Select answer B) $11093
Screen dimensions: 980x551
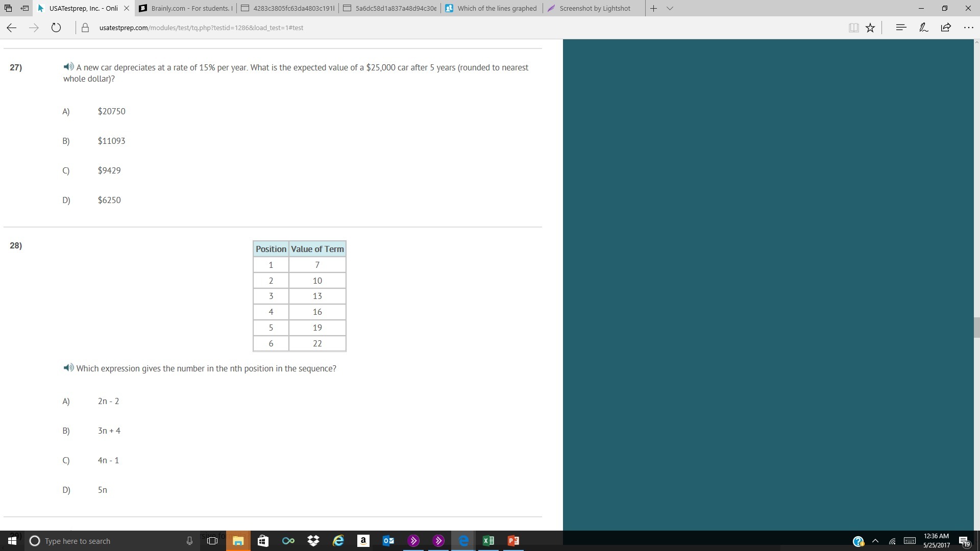tap(111, 141)
